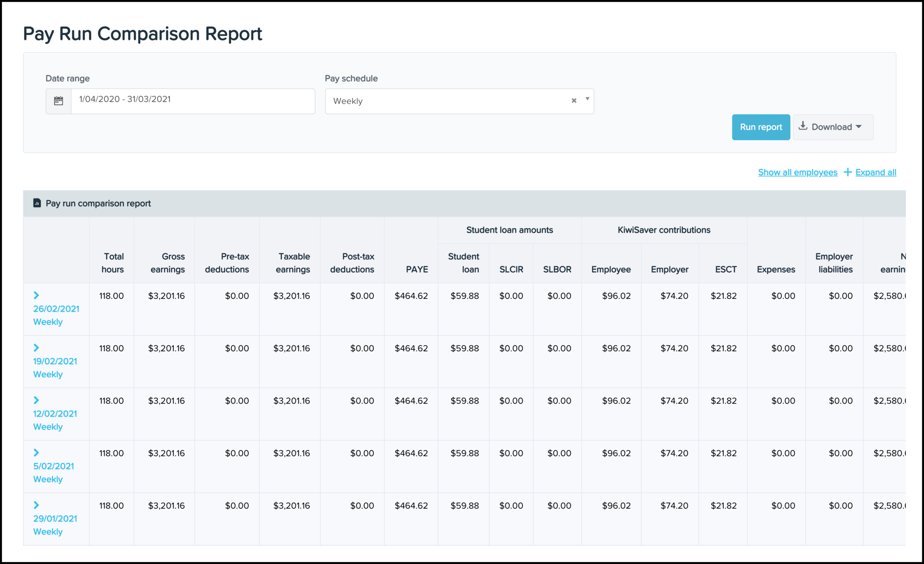The width and height of the screenshot is (924, 564).
Task: Click the report document icon in table header
Action: click(x=37, y=203)
